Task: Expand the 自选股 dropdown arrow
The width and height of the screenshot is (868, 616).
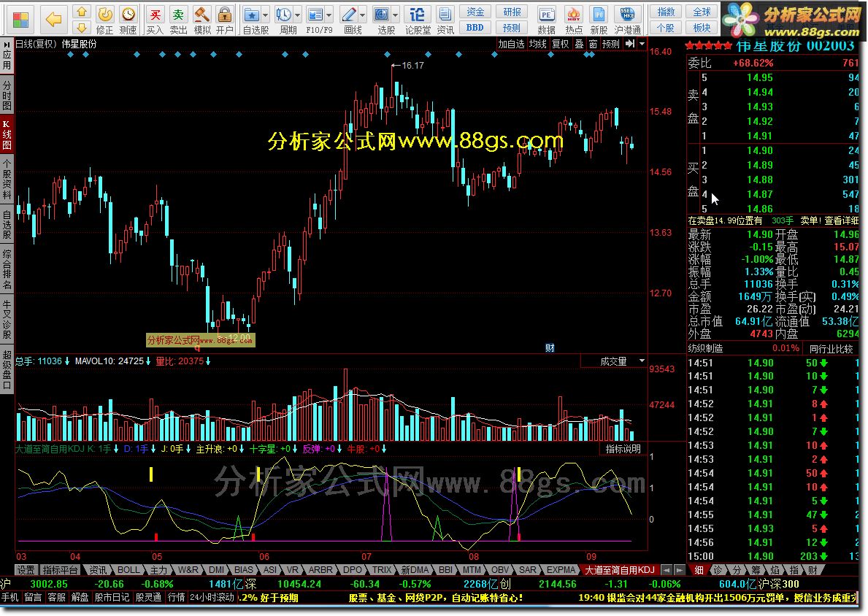Action: (265, 15)
